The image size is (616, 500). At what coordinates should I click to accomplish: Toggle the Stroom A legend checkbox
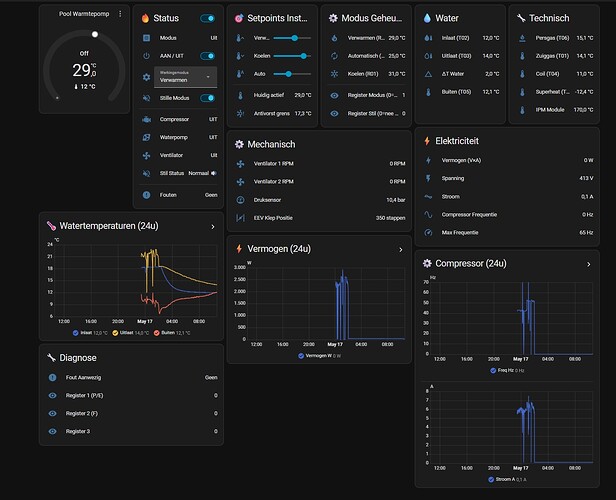(x=491, y=479)
